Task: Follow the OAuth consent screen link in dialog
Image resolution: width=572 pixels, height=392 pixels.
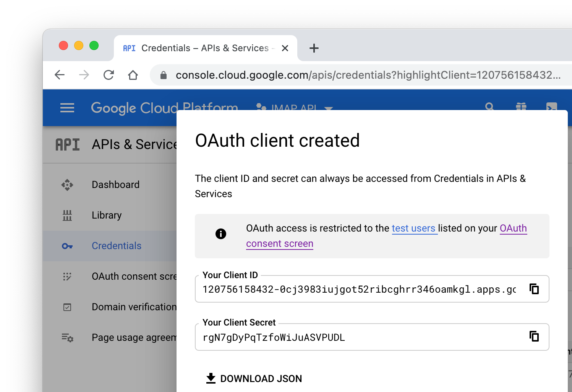Action: point(513,228)
